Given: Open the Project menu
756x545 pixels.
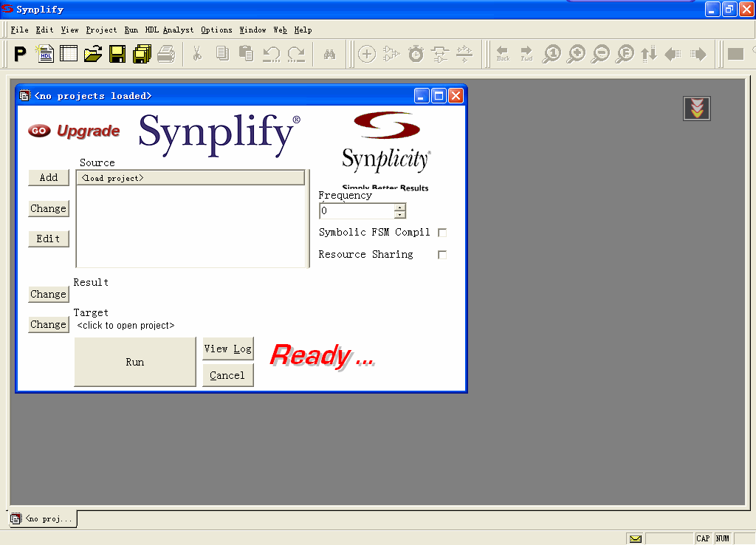Looking at the screenshot, I should click(x=101, y=30).
